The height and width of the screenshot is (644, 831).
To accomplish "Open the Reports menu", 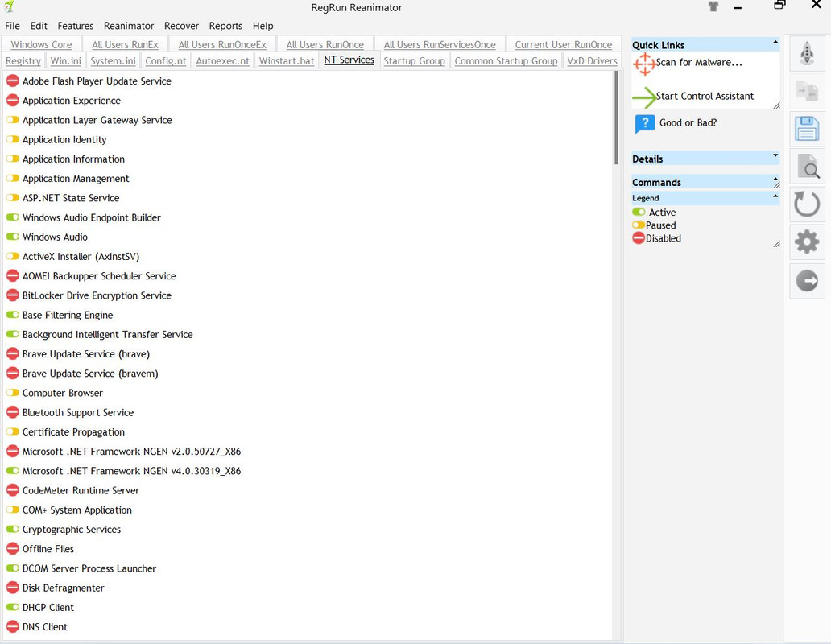I will click(225, 26).
